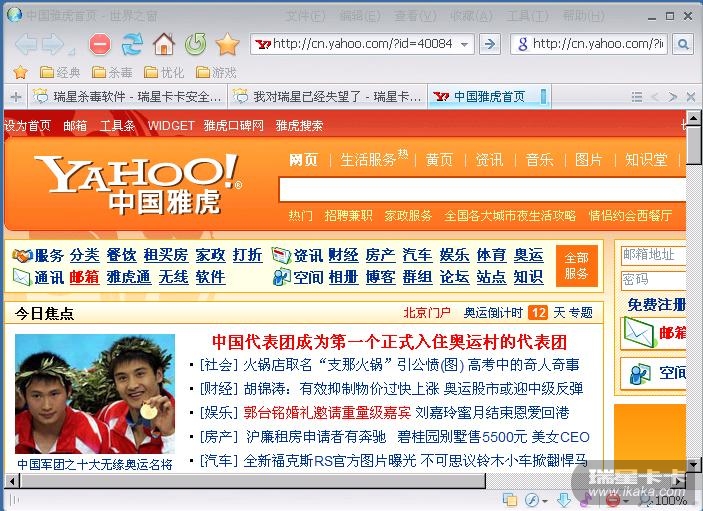Click the 招聘兼职 hot search link
Viewport: 703px width, 511px height.
pyautogui.click(x=348, y=216)
